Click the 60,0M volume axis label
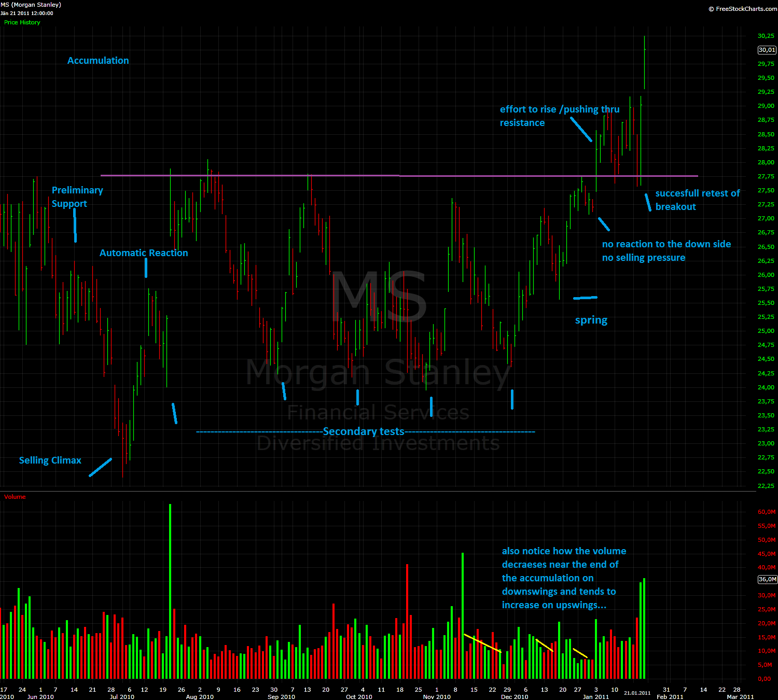Image resolution: width=778 pixels, height=700 pixels. [x=767, y=512]
